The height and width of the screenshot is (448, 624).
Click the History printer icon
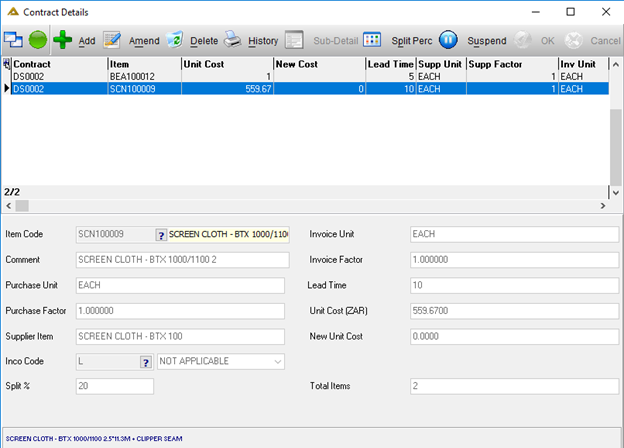coord(232,39)
